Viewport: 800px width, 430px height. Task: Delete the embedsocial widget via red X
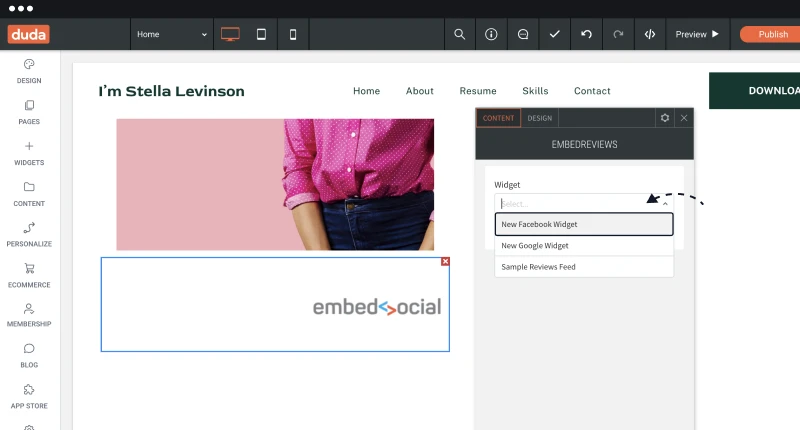point(445,261)
